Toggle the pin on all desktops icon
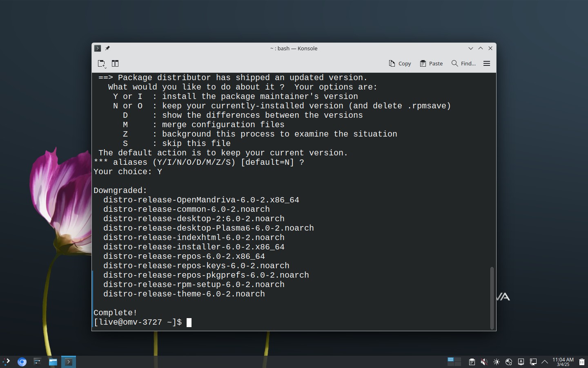588x368 pixels. click(107, 48)
